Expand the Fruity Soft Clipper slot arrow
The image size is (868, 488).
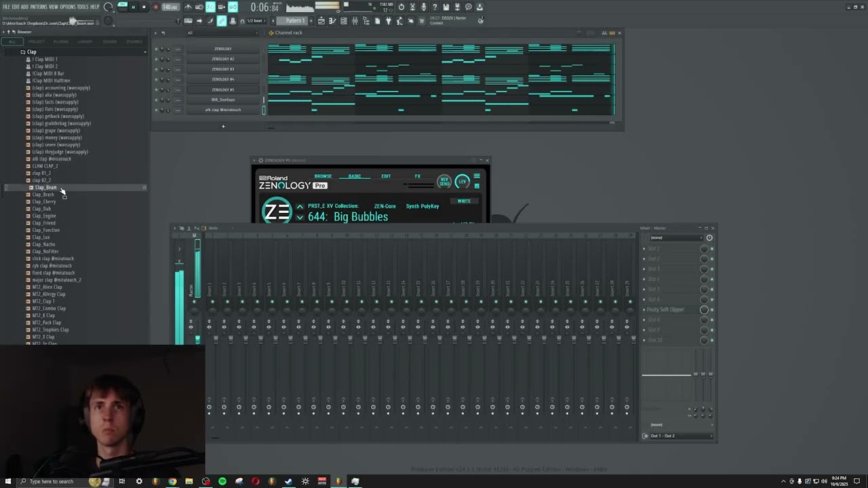point(644,310)
